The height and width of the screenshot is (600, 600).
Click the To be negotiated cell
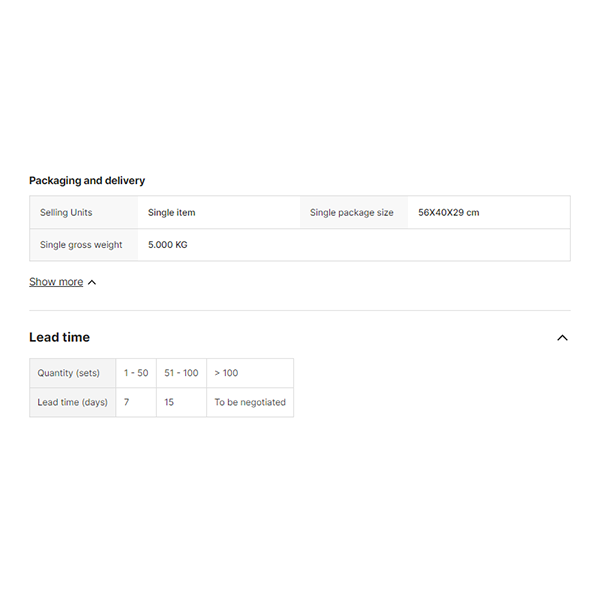tap(250, 402)
